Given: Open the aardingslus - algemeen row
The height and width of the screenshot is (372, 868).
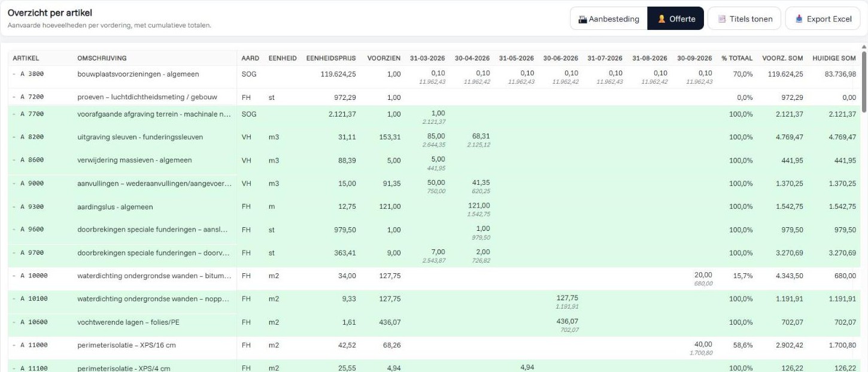Looking at the screenshot, I should click(434, 207).
